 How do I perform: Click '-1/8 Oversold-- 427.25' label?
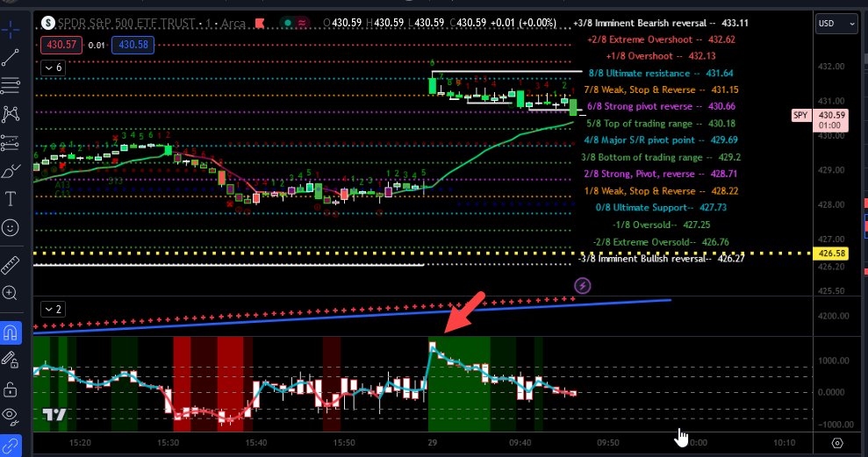[x=661, y=225]
